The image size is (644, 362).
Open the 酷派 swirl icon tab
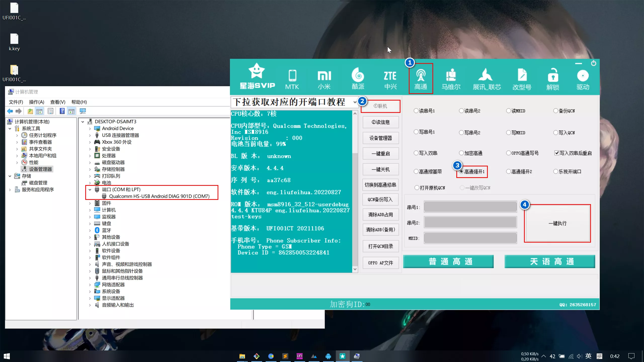click(x=358, y=79)
